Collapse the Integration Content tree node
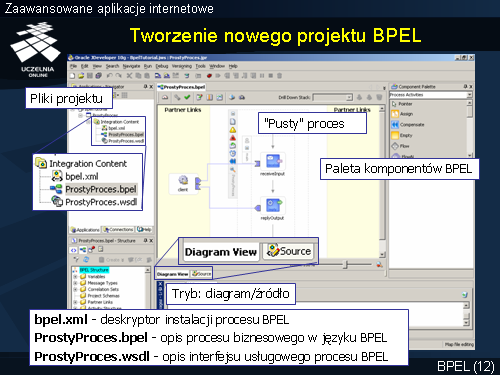 pos(88,122)
